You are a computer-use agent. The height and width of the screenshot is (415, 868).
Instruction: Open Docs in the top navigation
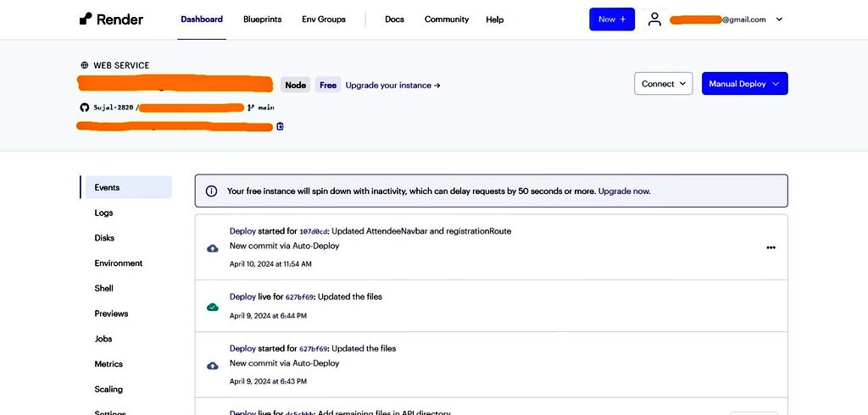click(395, 19)
